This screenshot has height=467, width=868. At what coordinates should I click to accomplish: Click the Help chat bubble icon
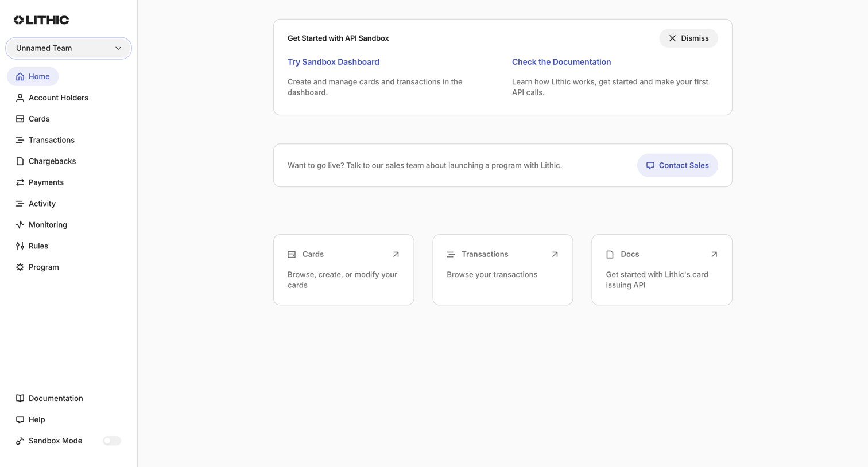click(20, 419)
